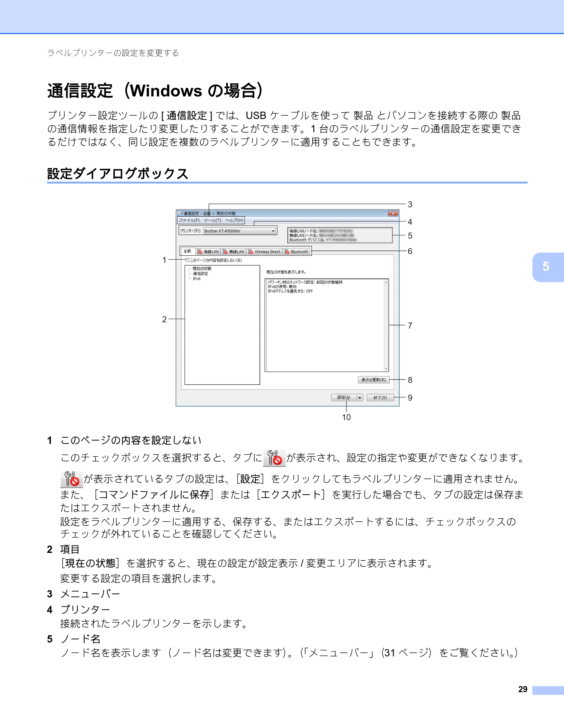
Task: Switch to the Wireless Direct tab
Action: [264, 252]
